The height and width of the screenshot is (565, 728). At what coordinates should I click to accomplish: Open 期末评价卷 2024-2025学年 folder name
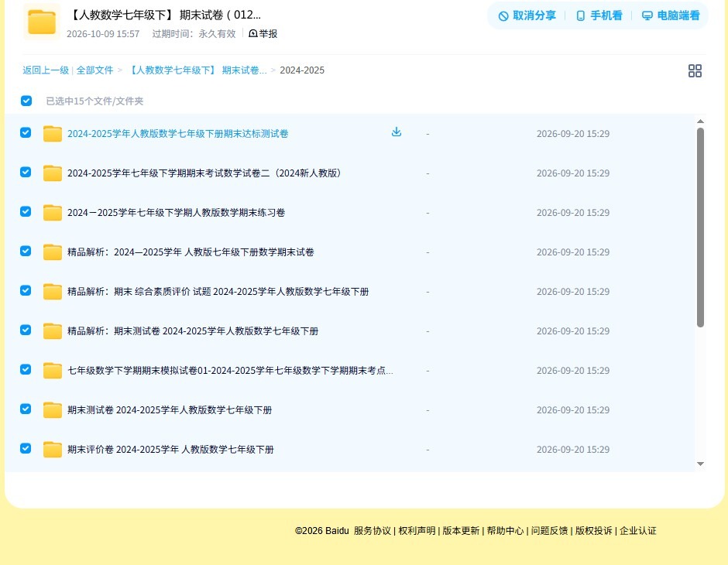[170, 449]
